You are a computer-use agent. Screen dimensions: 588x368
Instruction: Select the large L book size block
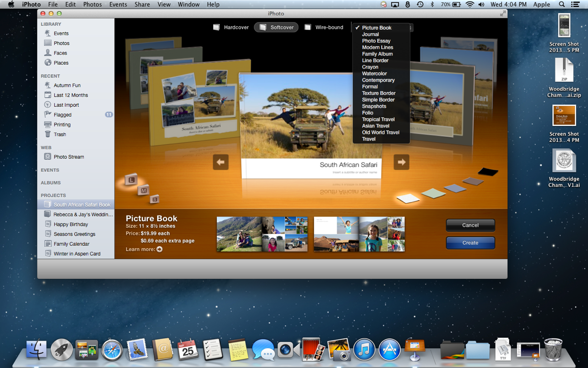131,180
